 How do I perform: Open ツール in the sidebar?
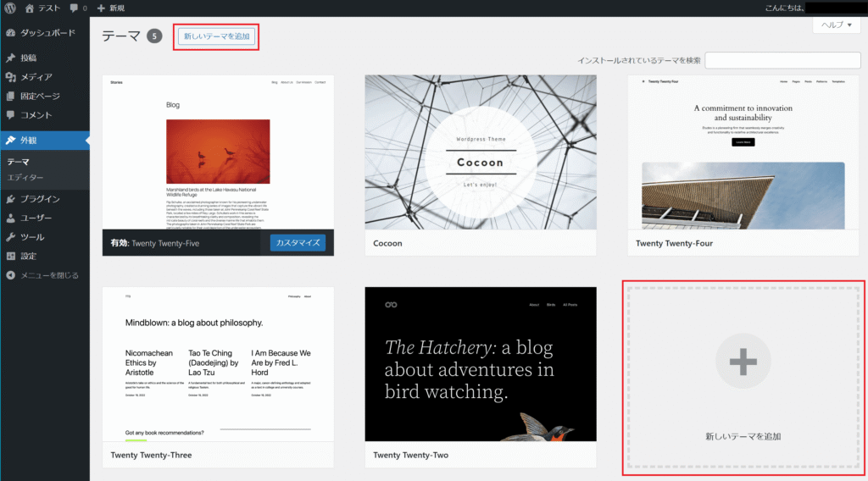[32, 237]
